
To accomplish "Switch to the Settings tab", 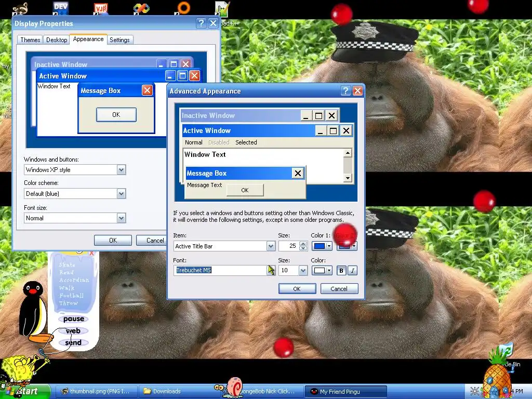I will [119, 39].
